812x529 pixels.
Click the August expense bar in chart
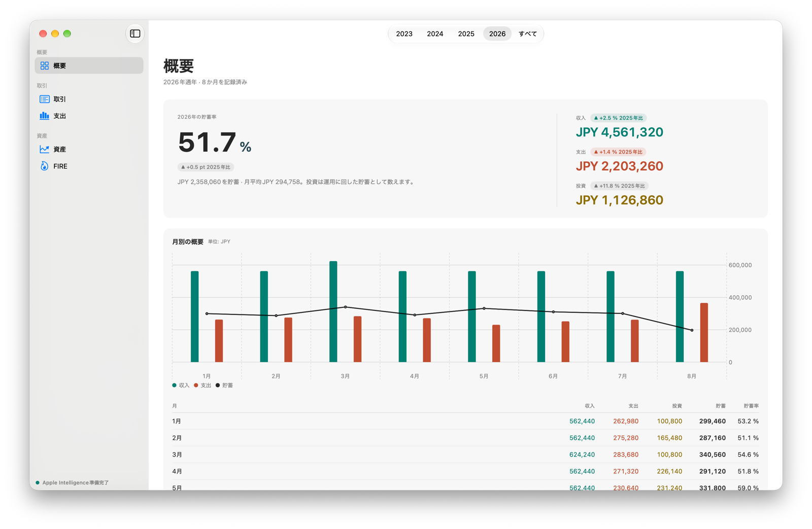704,333
